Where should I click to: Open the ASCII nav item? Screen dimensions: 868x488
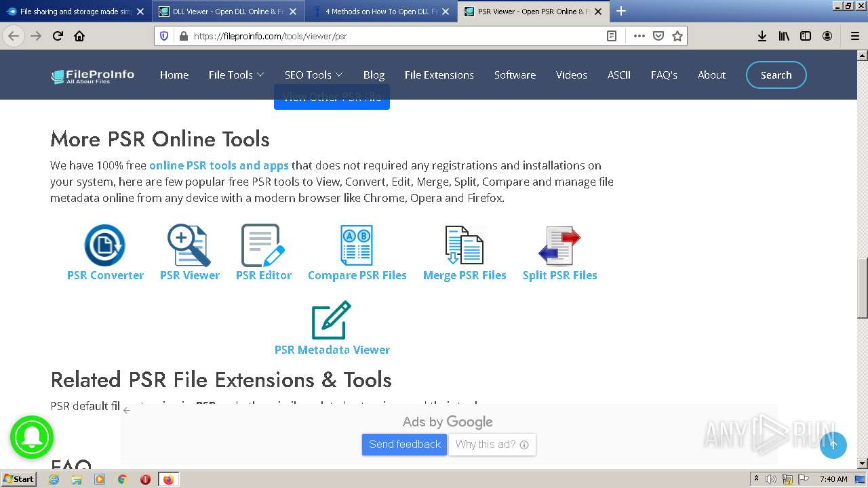[x=618, y=75]
